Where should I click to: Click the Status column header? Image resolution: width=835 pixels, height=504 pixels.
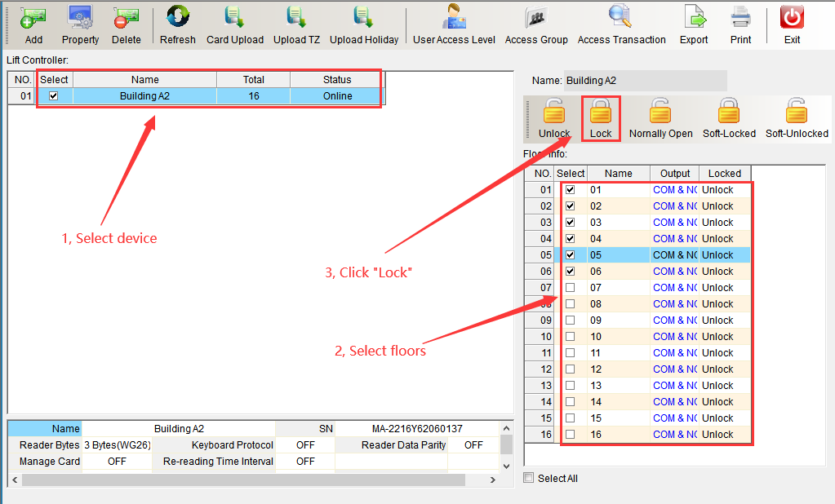[x=337, y=80]
